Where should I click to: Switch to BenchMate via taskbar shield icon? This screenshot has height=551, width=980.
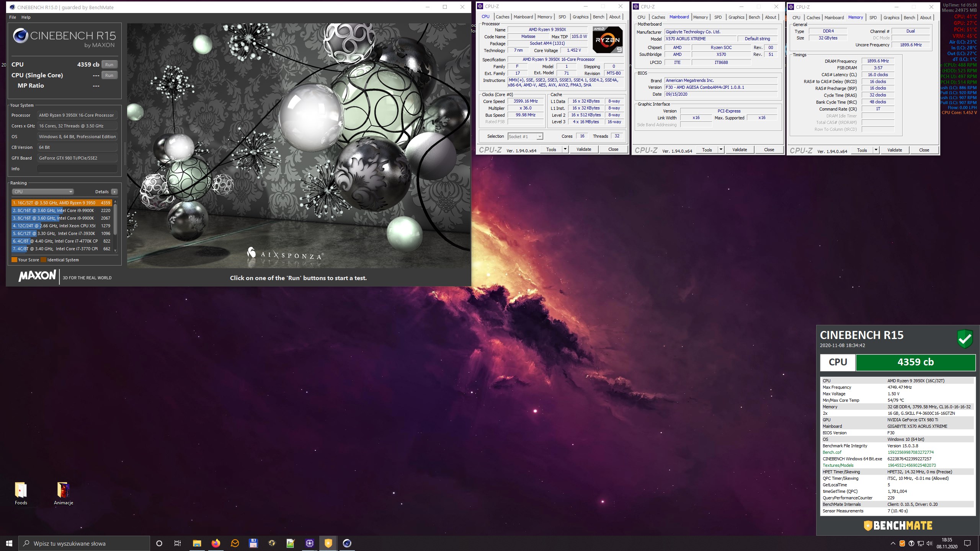tap(328, 543)
